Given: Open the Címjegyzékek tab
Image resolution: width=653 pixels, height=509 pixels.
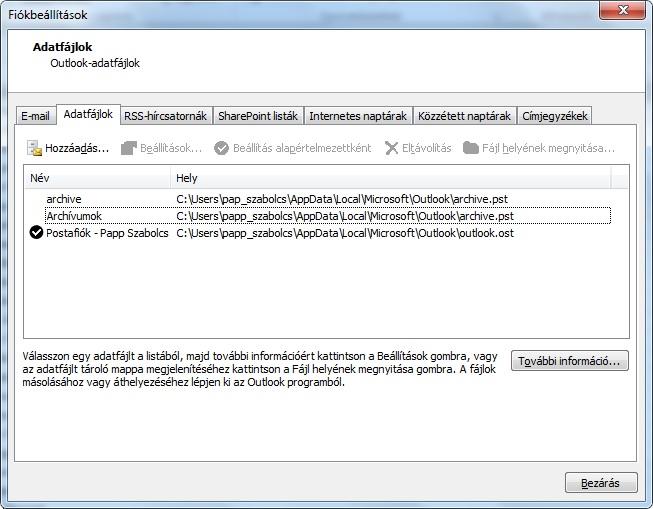Looking at the screenshot, I should click(555, 115).
